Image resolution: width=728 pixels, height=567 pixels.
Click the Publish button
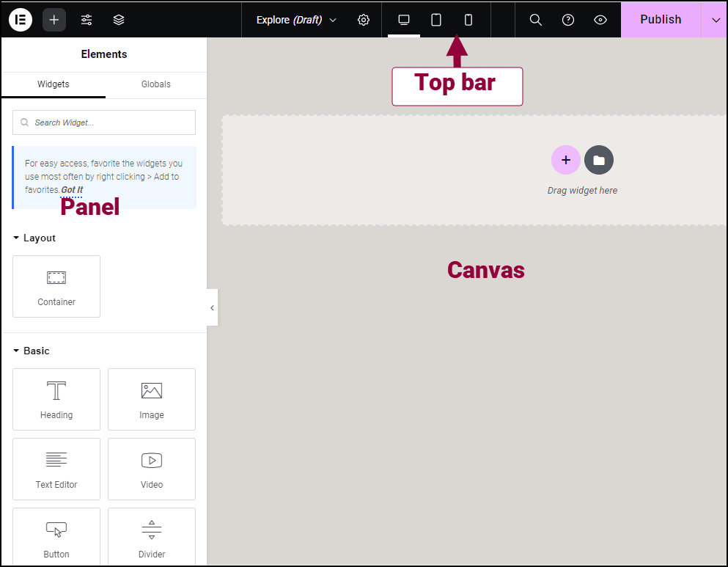click(661, 20)
